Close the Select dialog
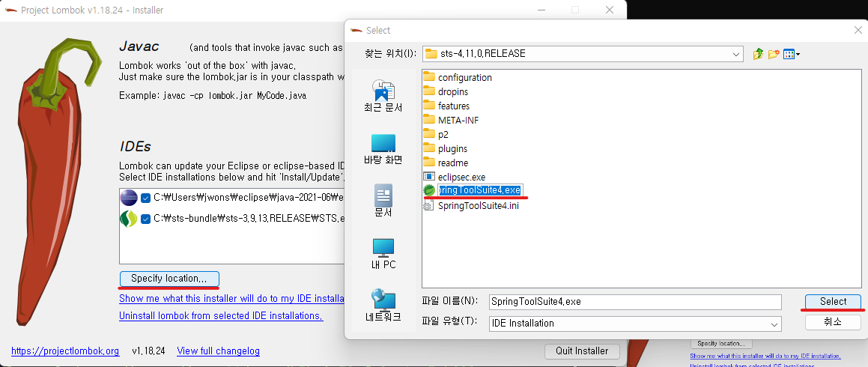The width and height of the screenshot is (868, 367). pos(858,31)
